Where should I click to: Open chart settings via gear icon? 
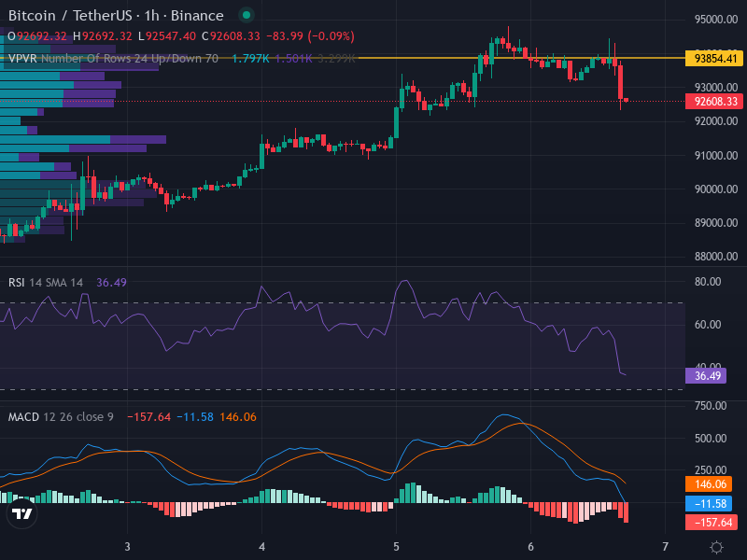pos(716,547)
